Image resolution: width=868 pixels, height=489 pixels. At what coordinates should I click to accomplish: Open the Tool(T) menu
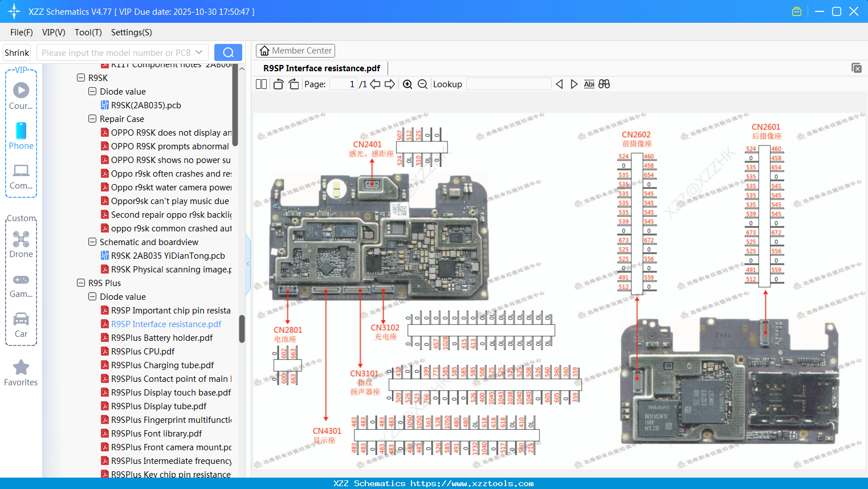[88, 32]
